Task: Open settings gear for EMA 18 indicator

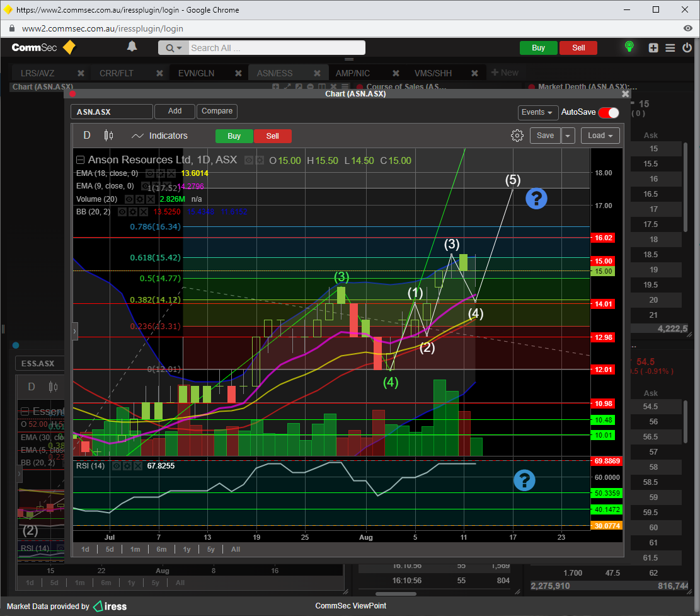Action: (x=161, y=173)
